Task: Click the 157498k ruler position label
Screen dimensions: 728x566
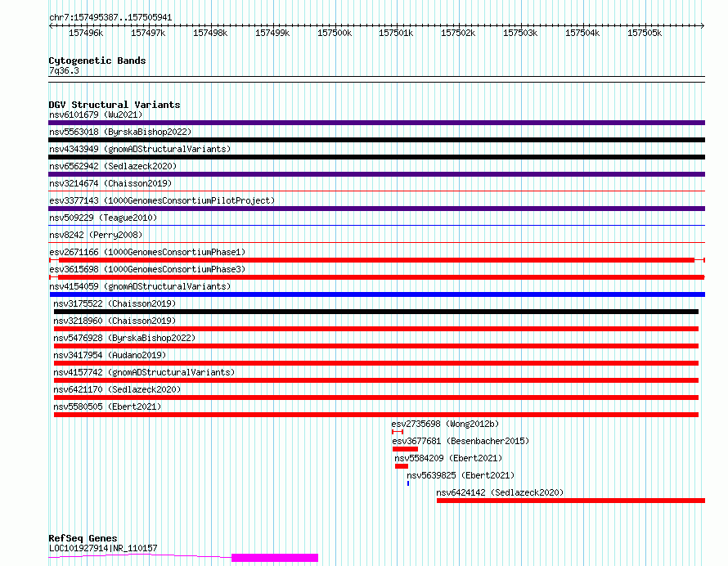Action: (210, 33)
